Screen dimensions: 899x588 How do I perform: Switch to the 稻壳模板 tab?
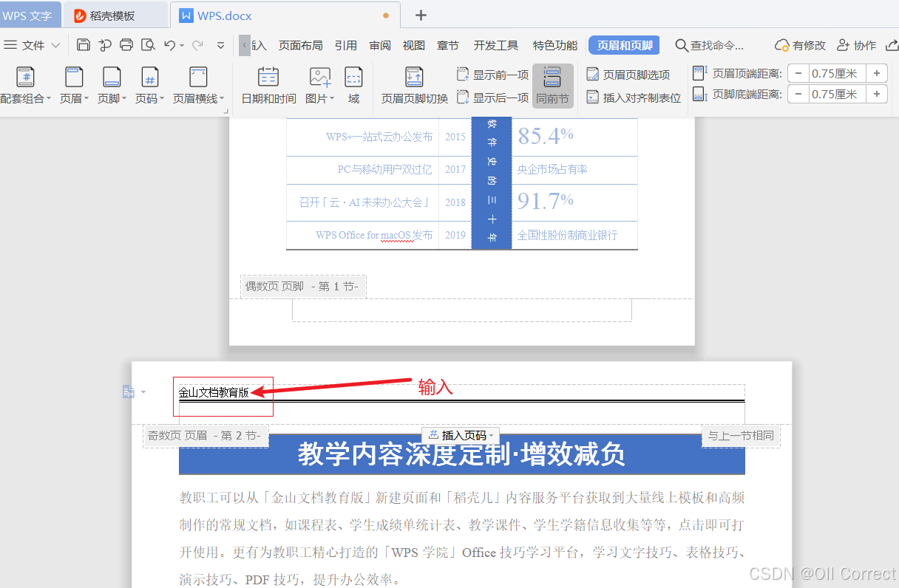[x=115, y=16]
